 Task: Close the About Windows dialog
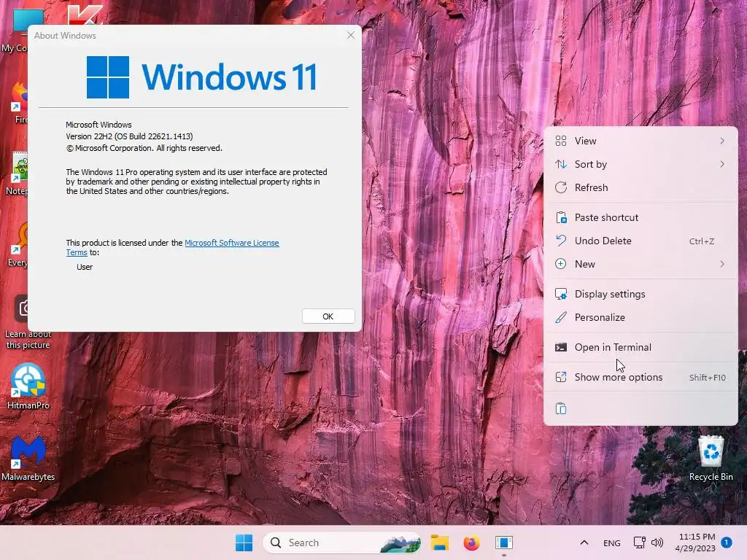351,35
